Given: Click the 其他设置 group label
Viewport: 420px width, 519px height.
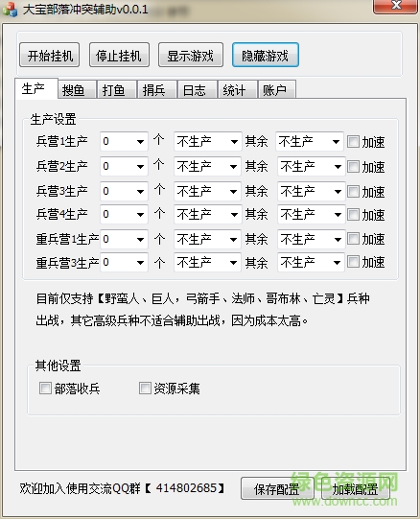Looking at the screenshot, I should click(x=58, y=366).
